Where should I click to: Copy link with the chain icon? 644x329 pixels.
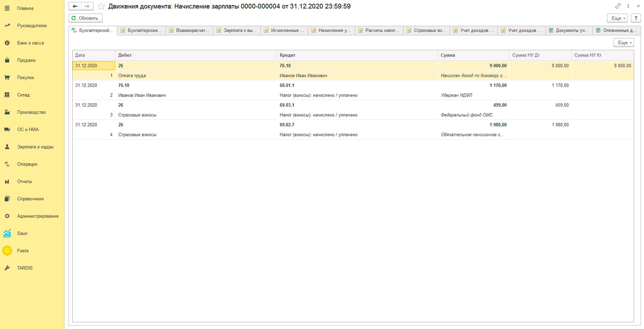point(618,6)
